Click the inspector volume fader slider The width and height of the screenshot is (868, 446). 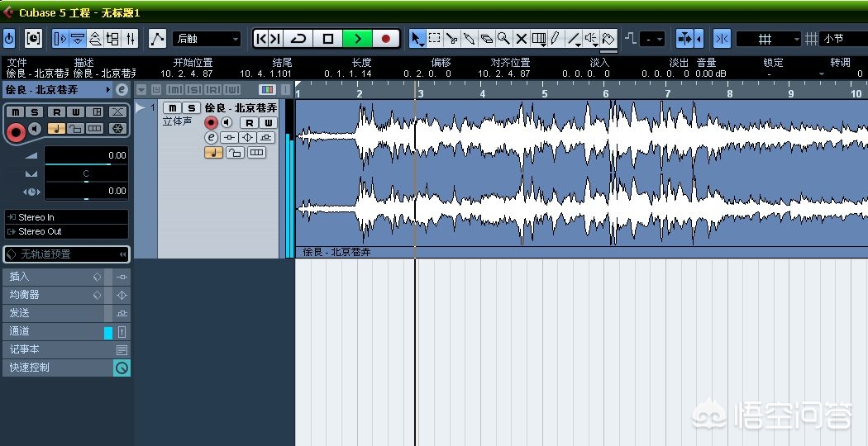pos(86,164)
